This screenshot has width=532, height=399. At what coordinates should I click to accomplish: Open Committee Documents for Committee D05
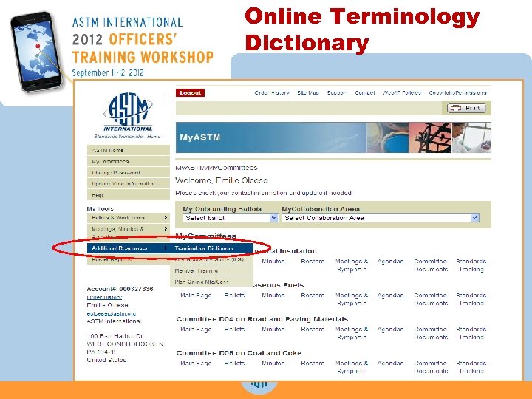(431, 367)
